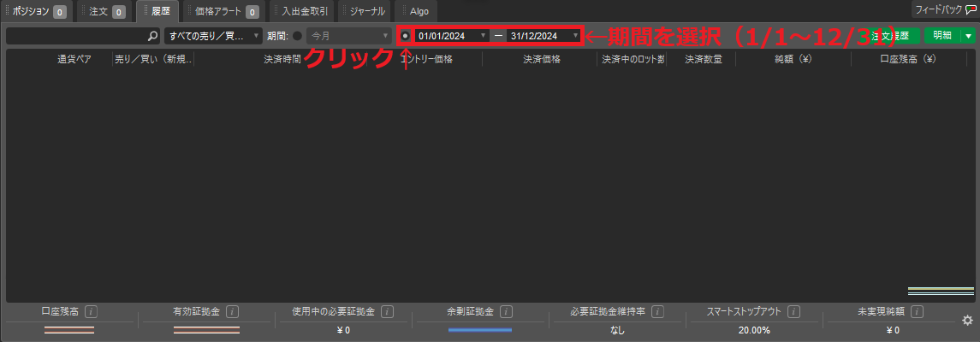The width and height of the screenshot is (980, 342).
Task: Switch to the 入出金取引 tab
Action: pyautogui.click(x=302, y=11)
